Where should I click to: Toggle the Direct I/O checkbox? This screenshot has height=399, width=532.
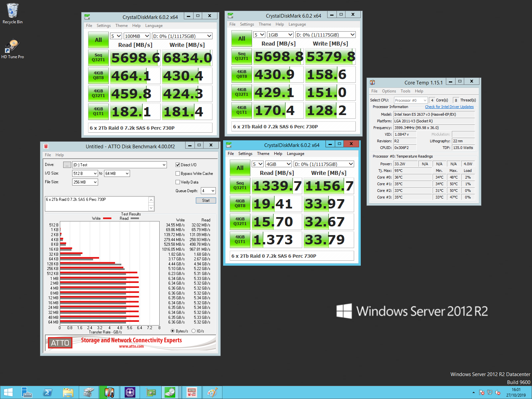pos(178,165)
